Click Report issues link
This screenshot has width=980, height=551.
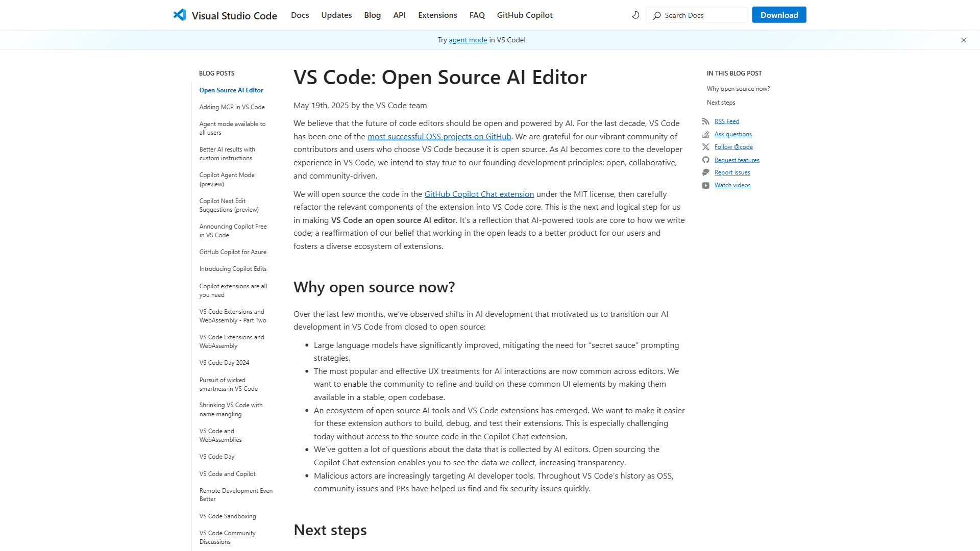pyautogui.click(x=732, y=172)
